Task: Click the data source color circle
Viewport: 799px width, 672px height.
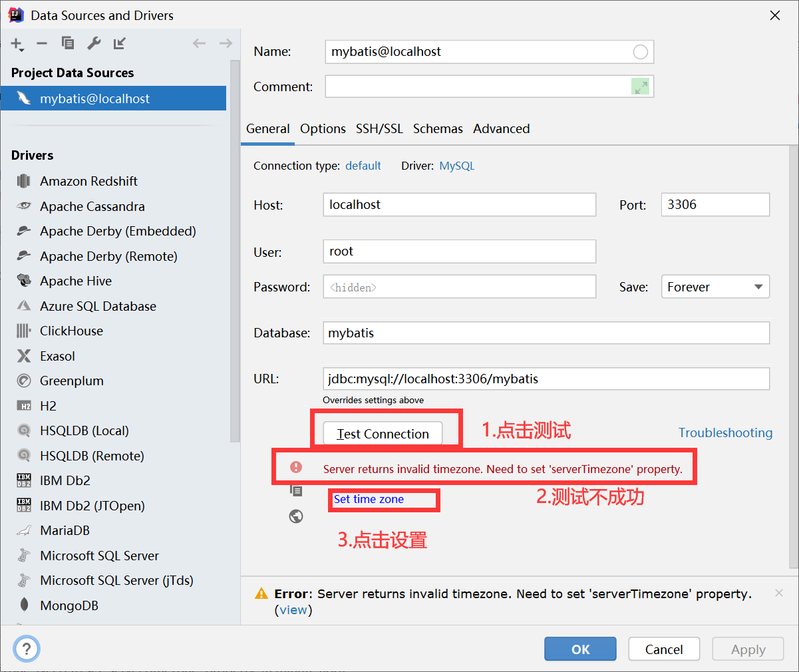Action: [x=640, y=52]
